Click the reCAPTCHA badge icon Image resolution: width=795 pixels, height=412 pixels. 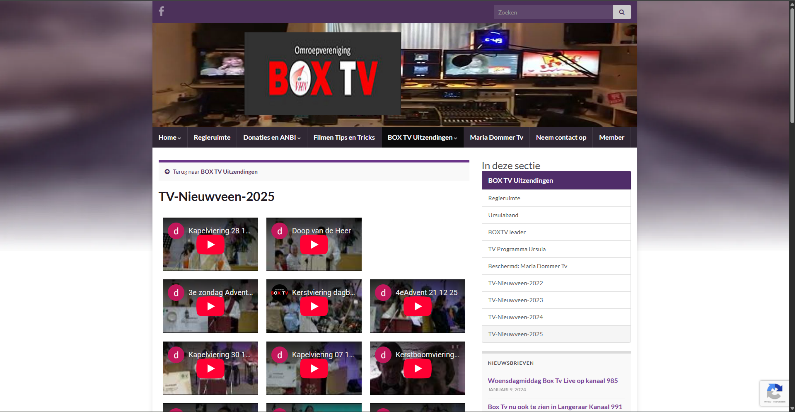point(773,392)
